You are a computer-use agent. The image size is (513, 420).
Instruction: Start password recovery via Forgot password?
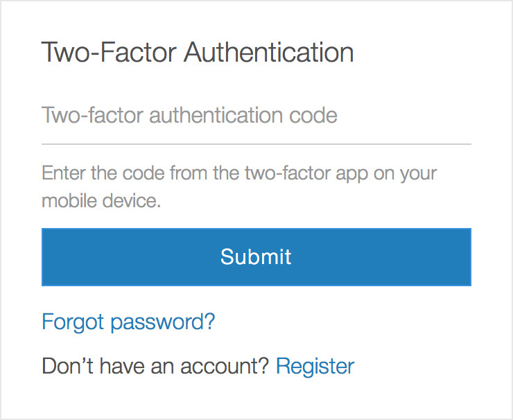pyautogui.click(x=128, y=322)
